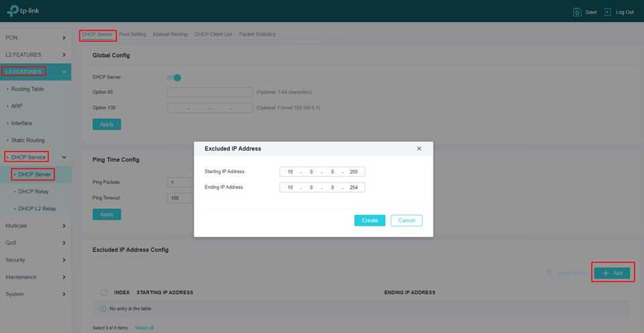The height and width of the screenshot is (333, 644).
Task: Open the DHCP Client List tab
Action: (213, 34)
